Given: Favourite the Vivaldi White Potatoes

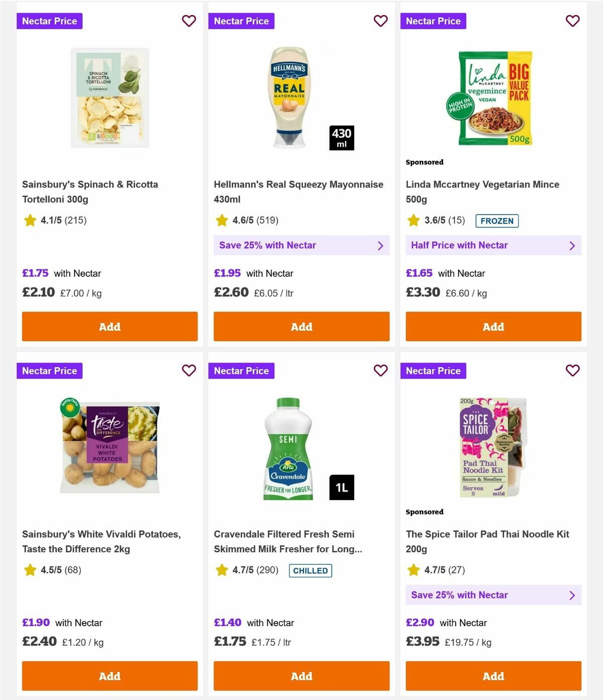Looking at the screenshot, I should click(x=189, y=370).
